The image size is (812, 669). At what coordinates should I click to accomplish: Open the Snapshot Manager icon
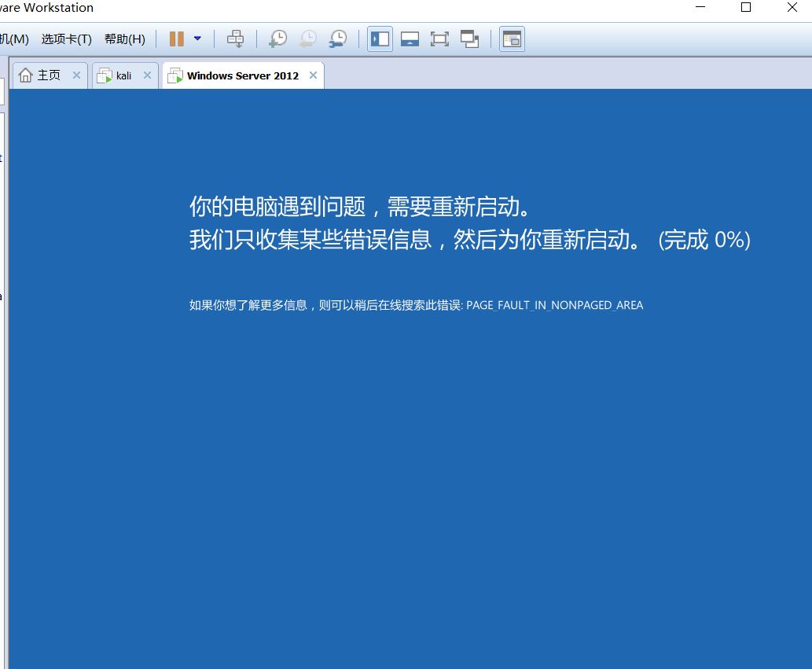tap(338, 39)
